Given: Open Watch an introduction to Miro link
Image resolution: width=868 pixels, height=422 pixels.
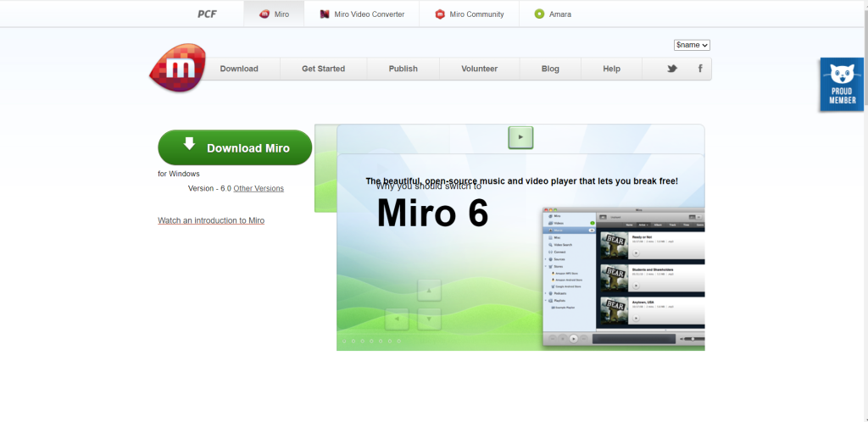Looking at the screenshot, I should 211,220.
